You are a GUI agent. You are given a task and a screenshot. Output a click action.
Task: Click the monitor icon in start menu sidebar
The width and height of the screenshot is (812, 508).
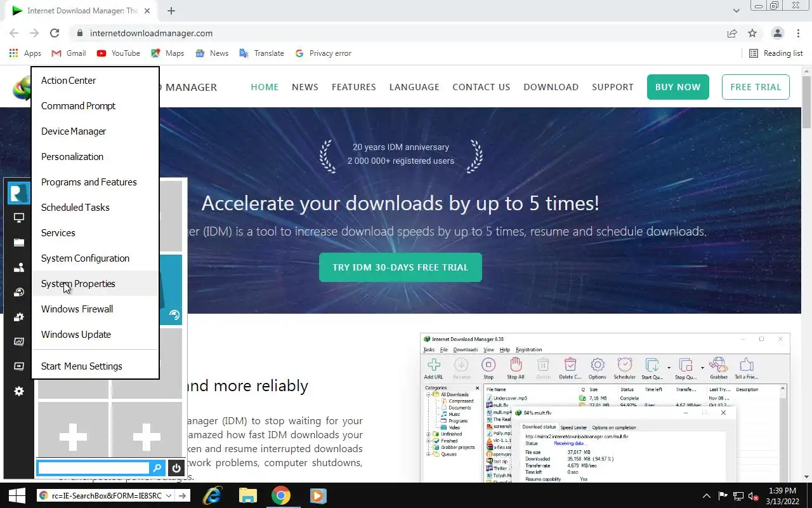point(19,218)
